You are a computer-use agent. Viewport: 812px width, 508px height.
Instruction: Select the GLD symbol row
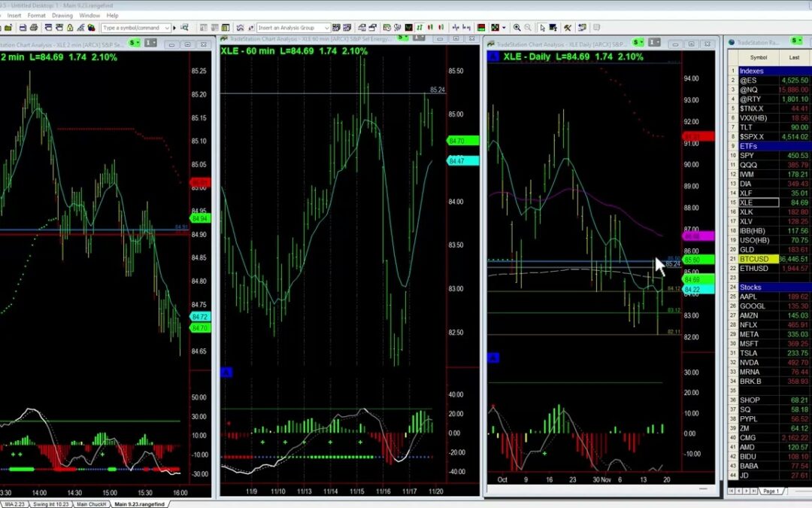[774, 249]
